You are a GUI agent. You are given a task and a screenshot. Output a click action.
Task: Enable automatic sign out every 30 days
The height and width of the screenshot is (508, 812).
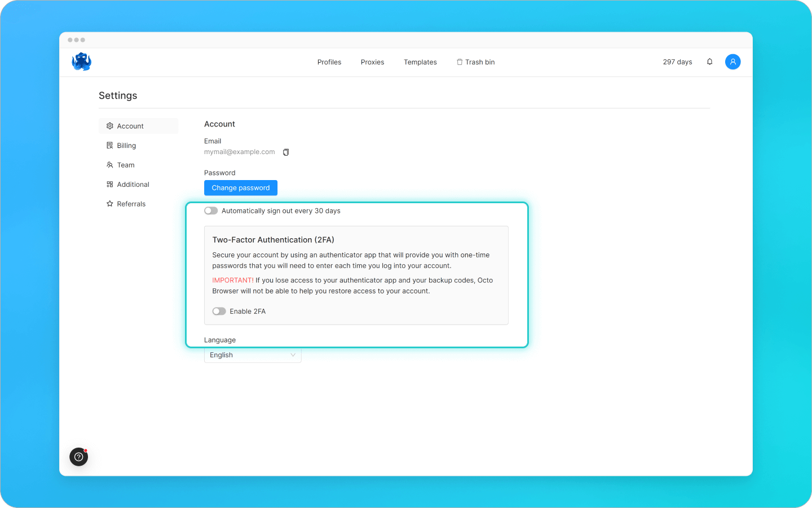[211, 210]
